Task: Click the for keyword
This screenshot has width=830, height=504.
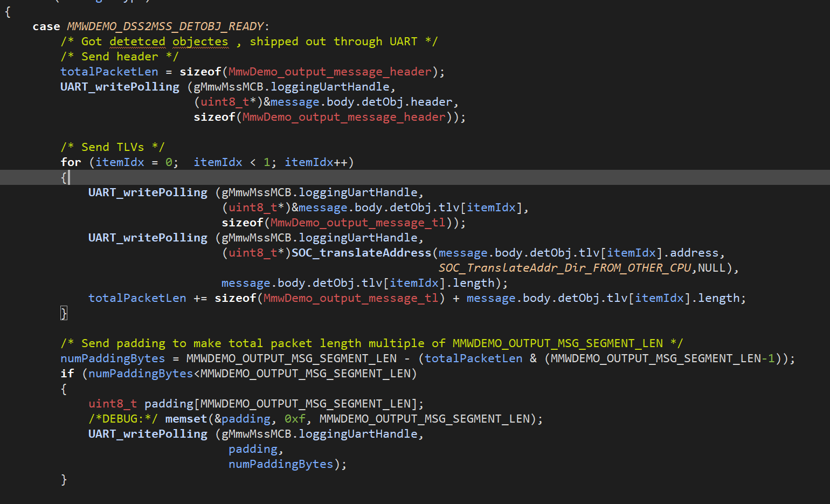Action: tap(71, 162)
